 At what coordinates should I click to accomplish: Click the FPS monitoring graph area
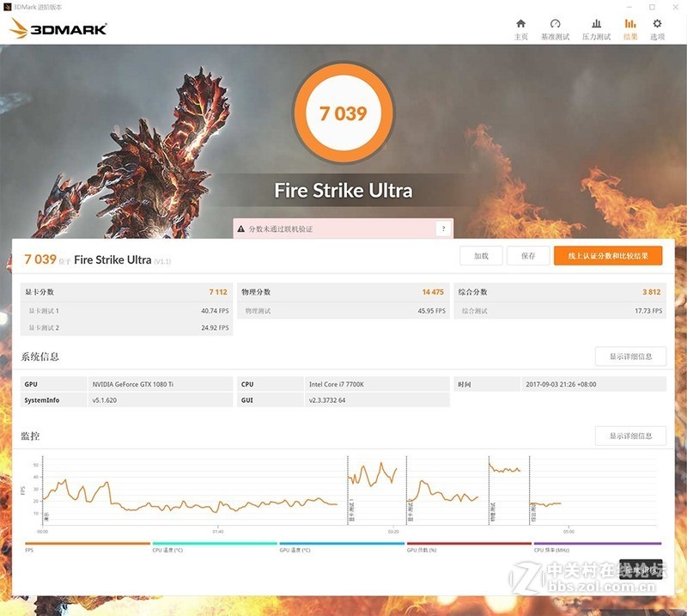(350, 491)
